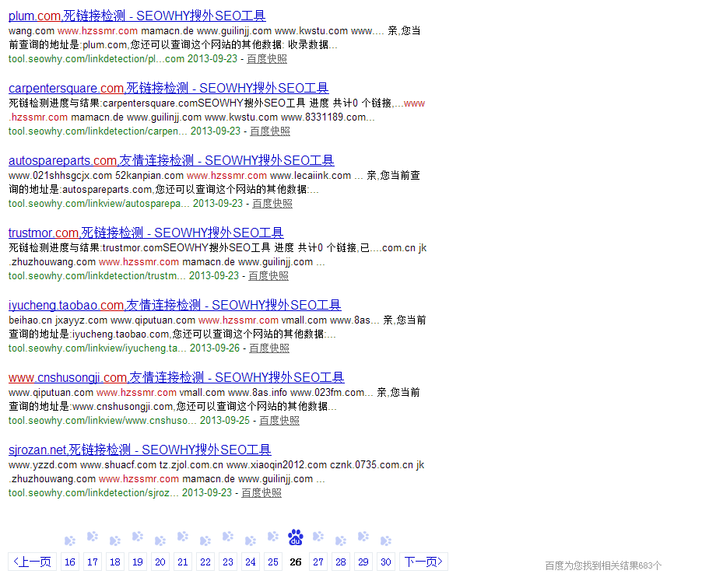
Task: Click the 百度为您找到相关结果683个 text
Action: point(603,565)
